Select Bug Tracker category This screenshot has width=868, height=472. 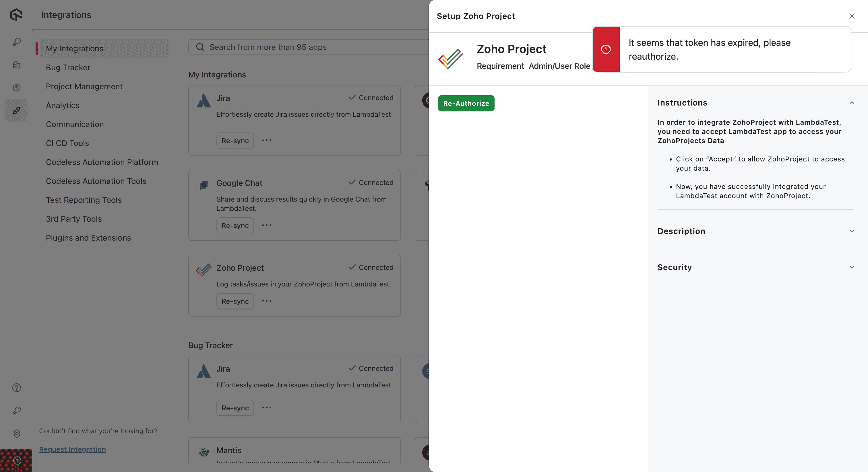pos(68,67)
